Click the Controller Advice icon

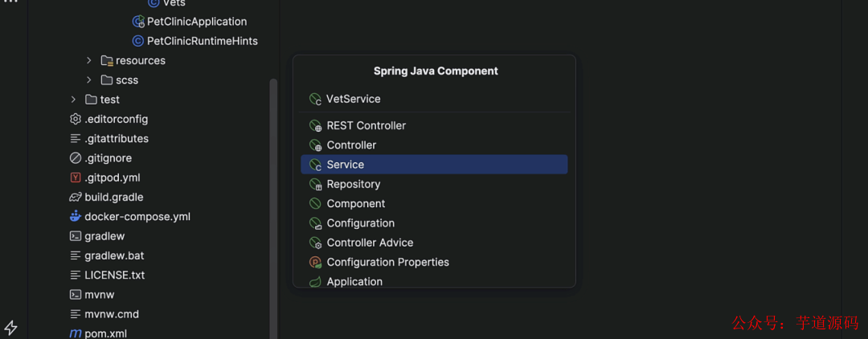pyautogui.click(x=315, y=243)
